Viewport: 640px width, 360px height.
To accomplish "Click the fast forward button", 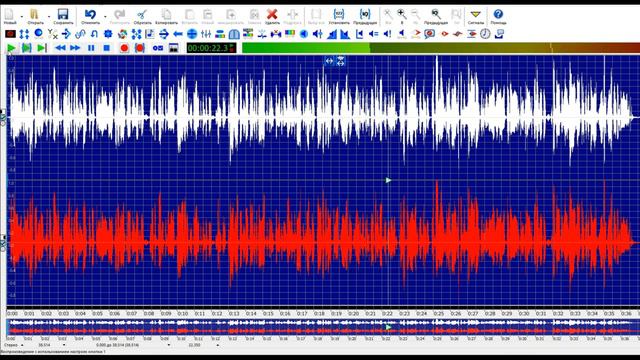I will click(75, 48).
